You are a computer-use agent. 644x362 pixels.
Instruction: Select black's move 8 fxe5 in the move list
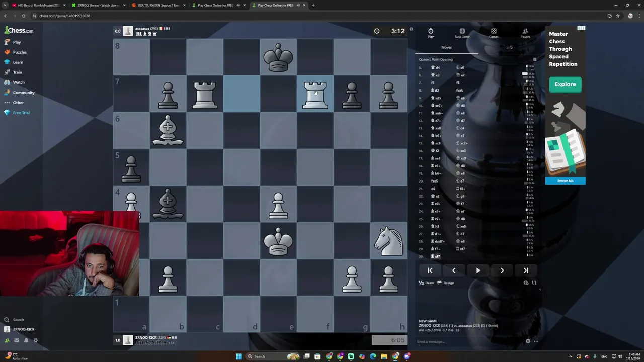[x=460, y=90]
